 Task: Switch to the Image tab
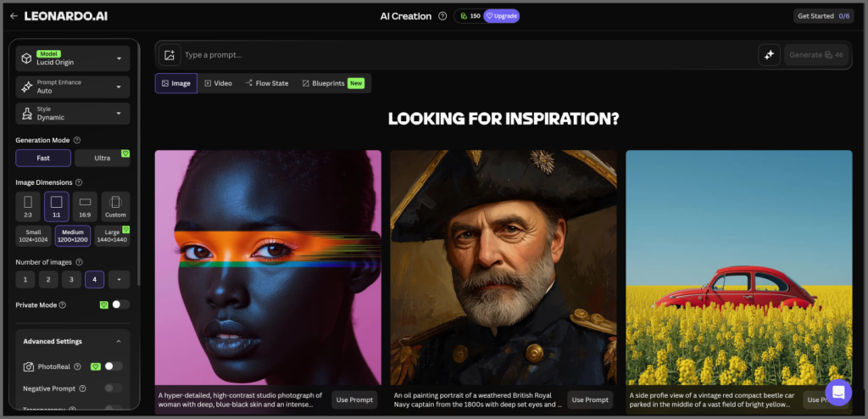(x=176, y=83)
